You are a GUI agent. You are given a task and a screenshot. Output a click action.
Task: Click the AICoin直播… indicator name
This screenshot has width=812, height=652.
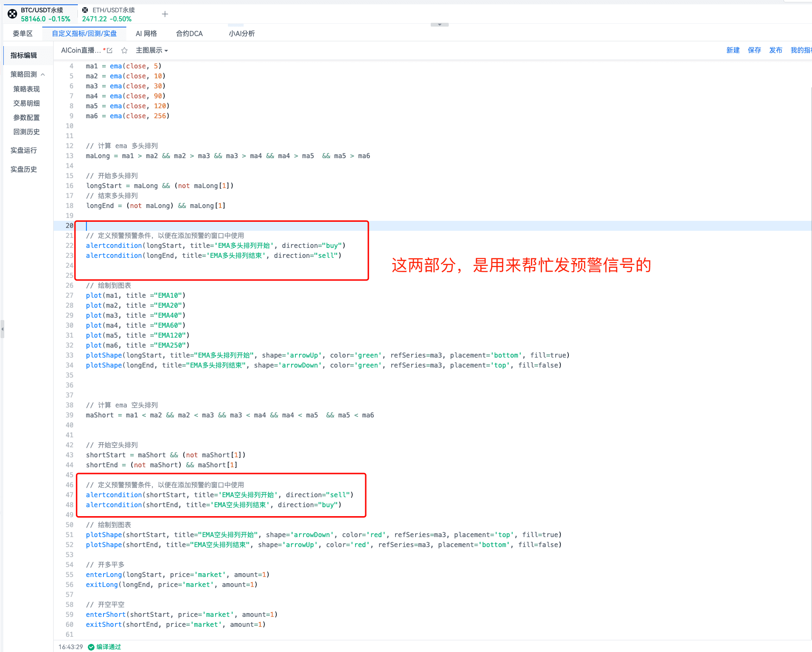tap(81, 50)
